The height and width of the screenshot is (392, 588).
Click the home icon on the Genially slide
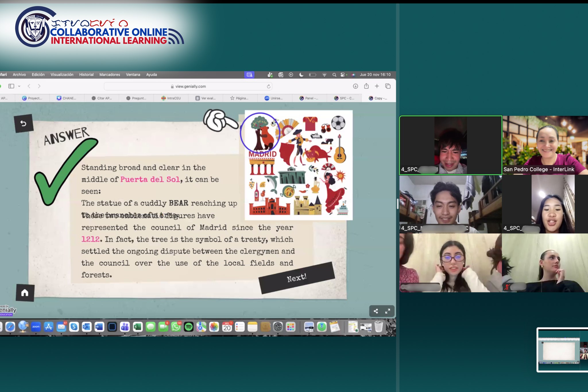25,293
